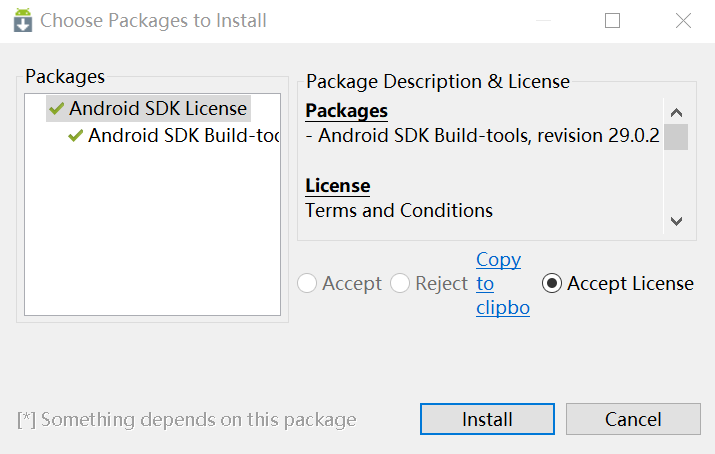Screen dimensions: 715x454
Task: Click the Build-tools revision 29.0.2 description line
Action: [483, 136]
